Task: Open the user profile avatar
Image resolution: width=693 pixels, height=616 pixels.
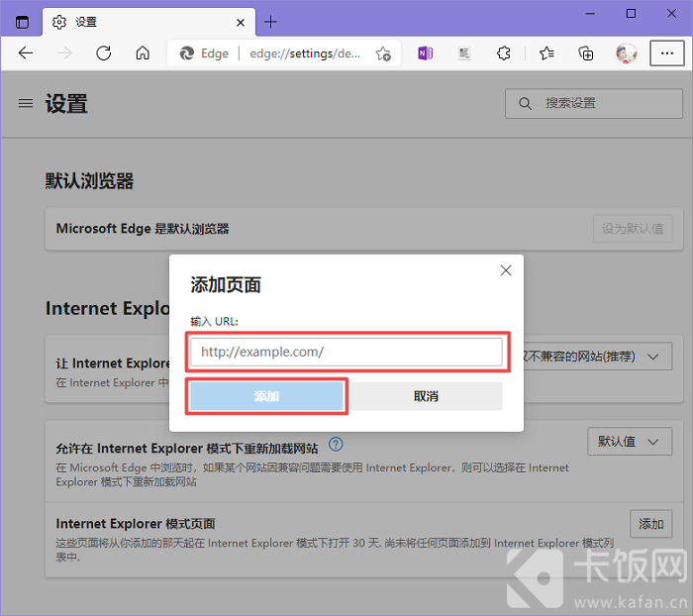Action: (x=627, y=53)
